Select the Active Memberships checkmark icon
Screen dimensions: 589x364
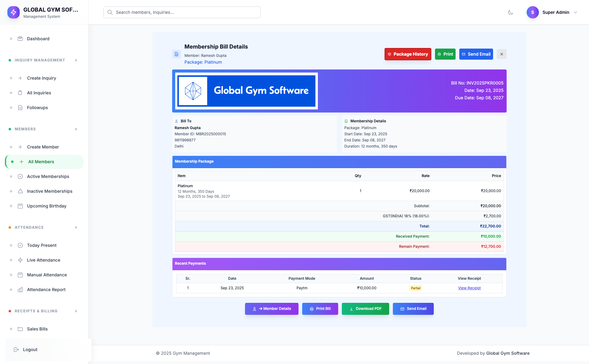[20, 176]
